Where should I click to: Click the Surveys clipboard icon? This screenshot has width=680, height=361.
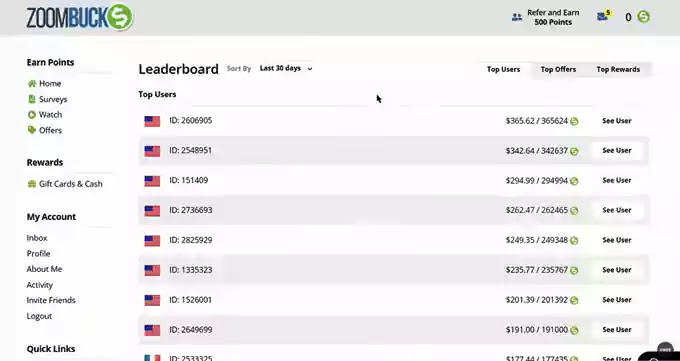click(x=32, y=99)
